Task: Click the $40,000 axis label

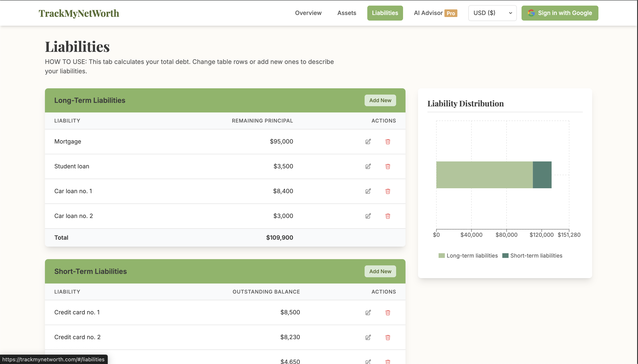Action: pos(471,235)
